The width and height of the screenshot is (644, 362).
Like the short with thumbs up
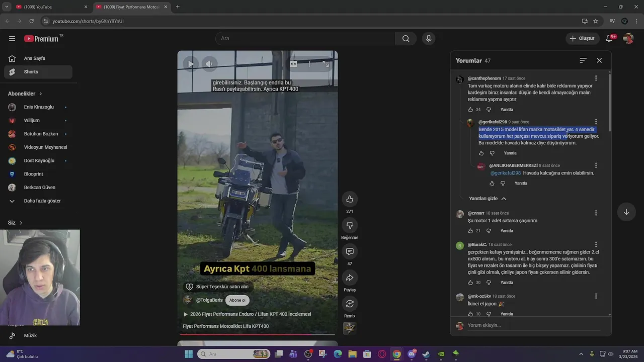(350, 199)
